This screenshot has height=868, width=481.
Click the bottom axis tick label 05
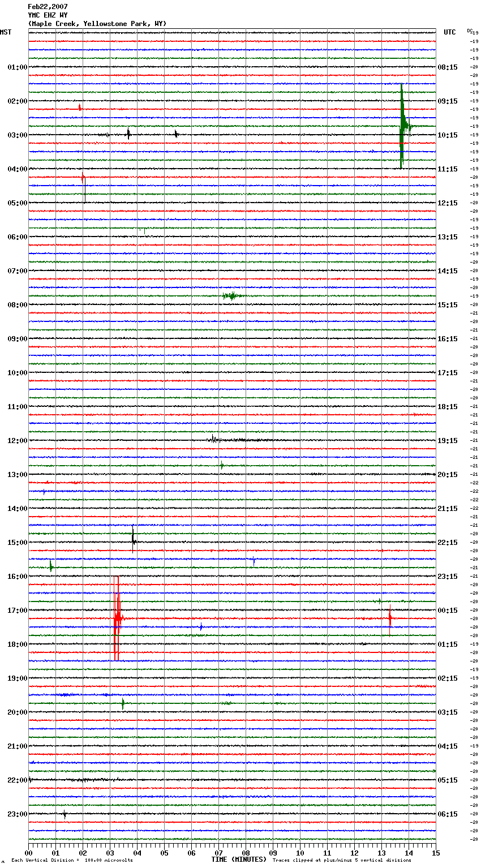pyautogui.click(x=164, y=853)
